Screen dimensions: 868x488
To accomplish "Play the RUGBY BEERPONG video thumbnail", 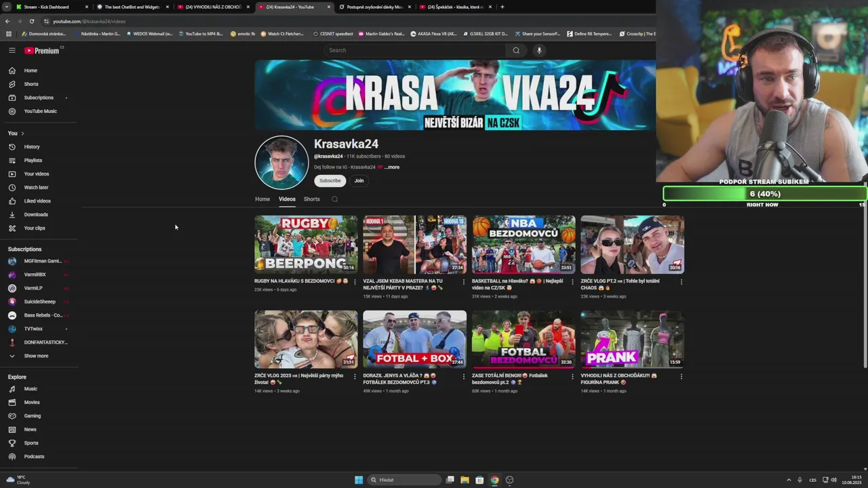I will click(306, 245).
